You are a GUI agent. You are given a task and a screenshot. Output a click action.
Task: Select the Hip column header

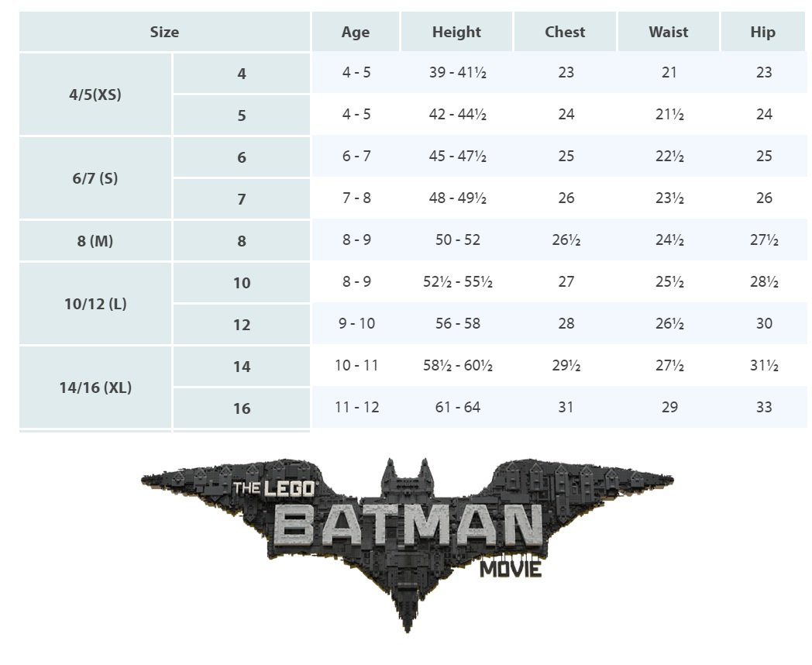[762, 32]
